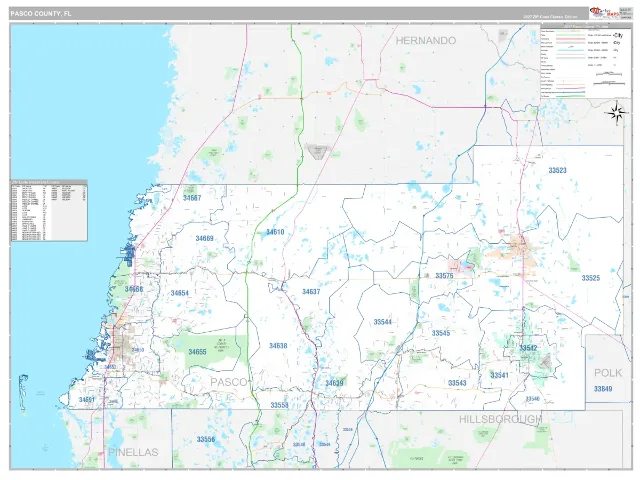Select the POLK county label

click(608, 373)
